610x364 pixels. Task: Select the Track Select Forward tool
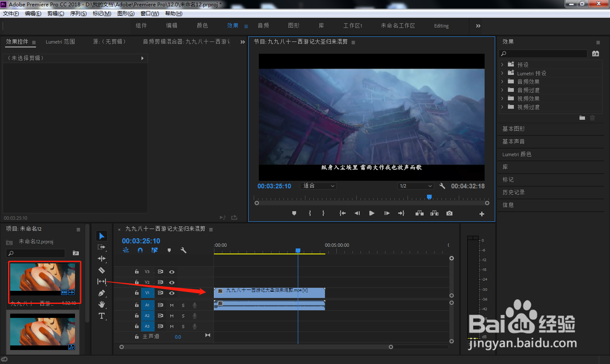click(101, 247)
